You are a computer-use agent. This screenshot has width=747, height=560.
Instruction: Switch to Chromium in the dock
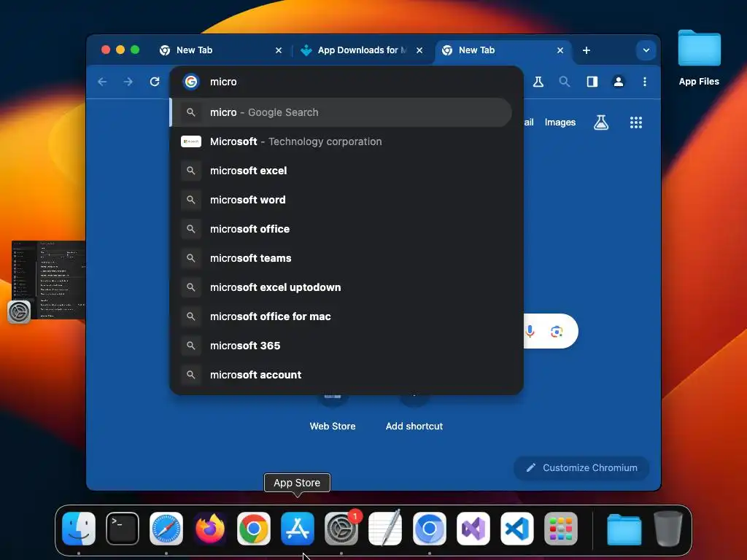click(429, 529)
